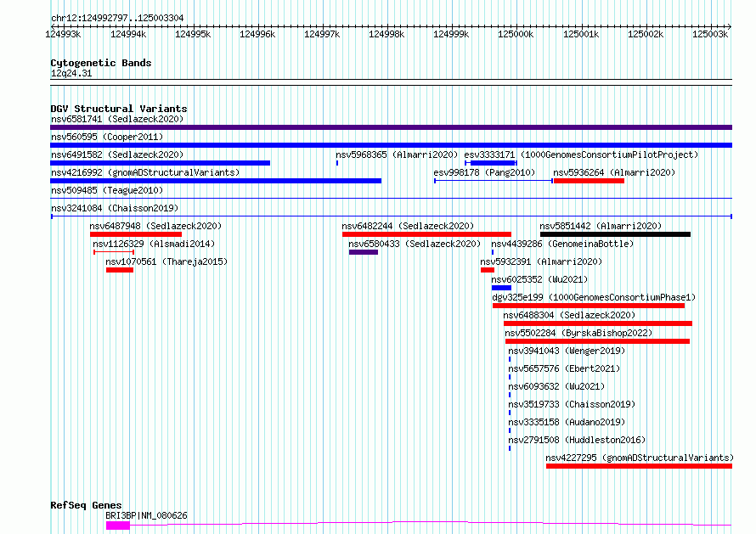
Task: Click the red bar under nsv6488304
Action: pyautogui.click(x=598, y=323)
